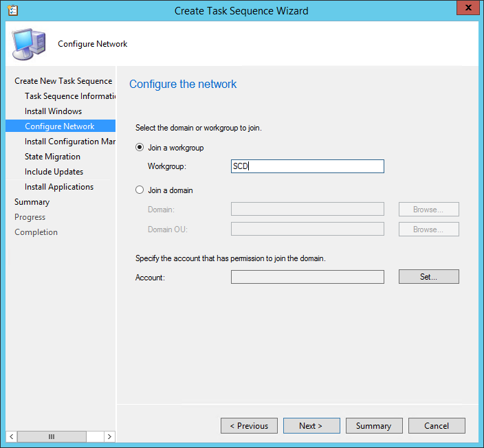
Task: Click Install Configuration Manager step
Action: click(x=69, y=142)
